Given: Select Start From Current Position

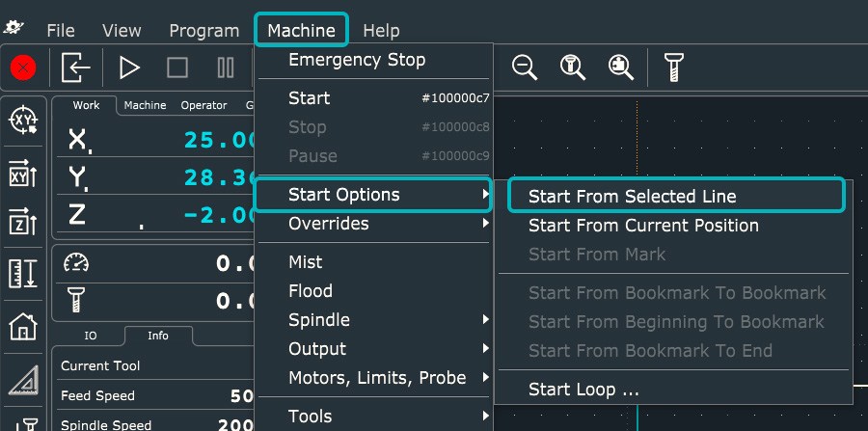Looking at the screenshot, I should coord(643,226).
